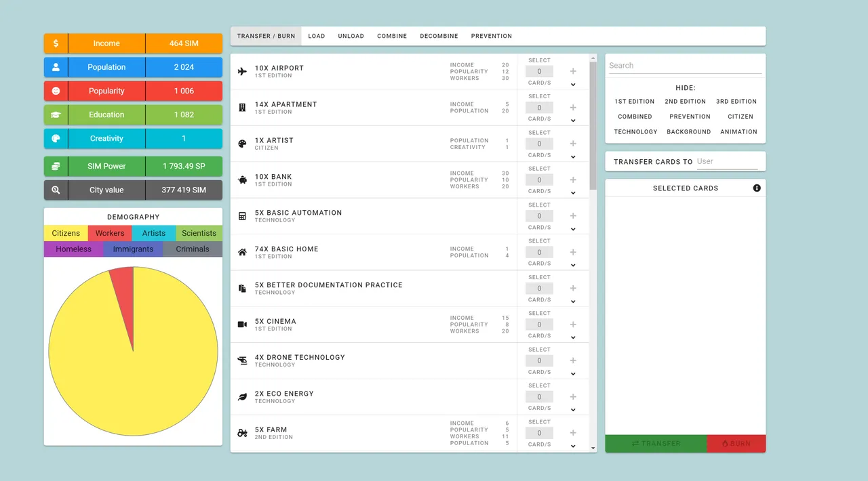Focus the card Search field
The width and height of the screenshot is (868, 481).
[x=685, y=66]
